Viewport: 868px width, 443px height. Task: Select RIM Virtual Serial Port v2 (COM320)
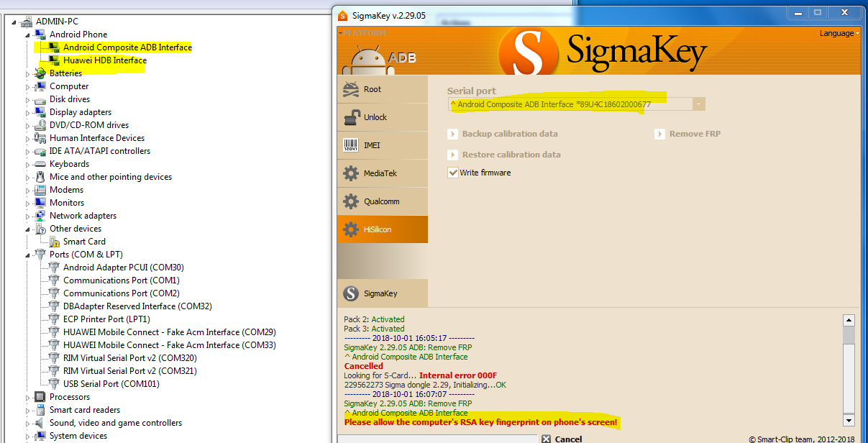coord(130,358)
